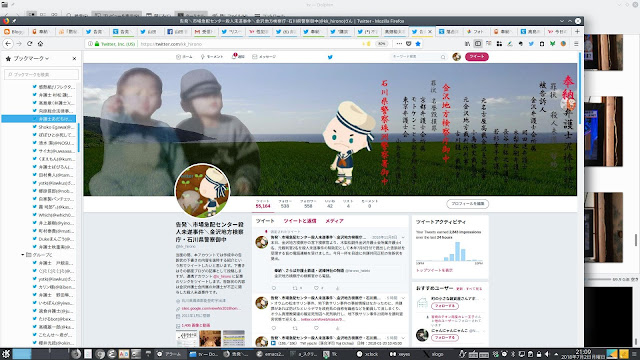
Task: Select the メディア timeline tab
Action: coord(334,221)
